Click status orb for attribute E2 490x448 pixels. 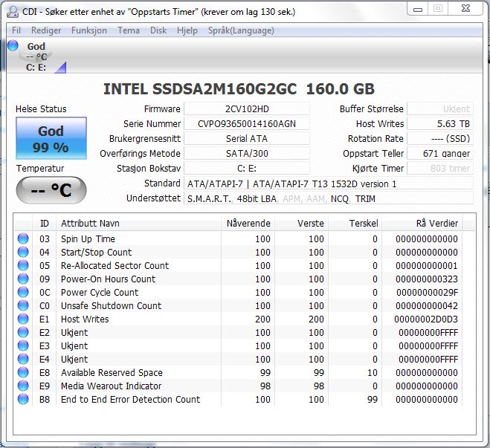23,332
